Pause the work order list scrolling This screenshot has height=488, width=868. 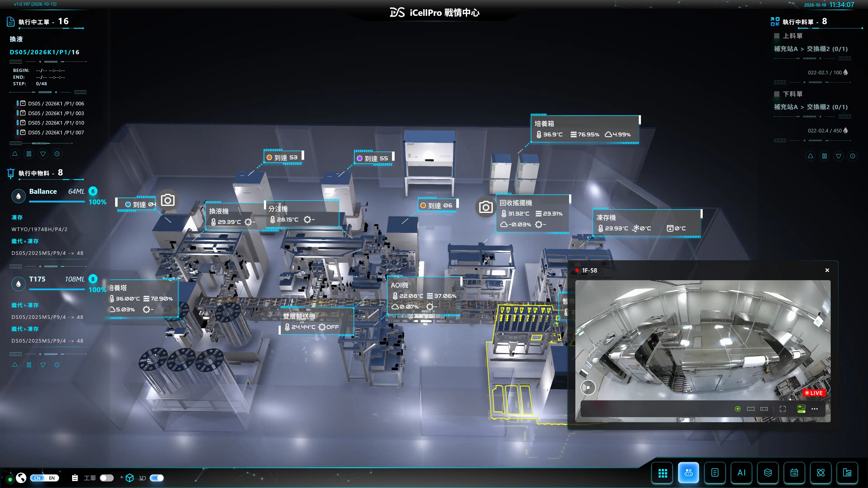(29, 154)
